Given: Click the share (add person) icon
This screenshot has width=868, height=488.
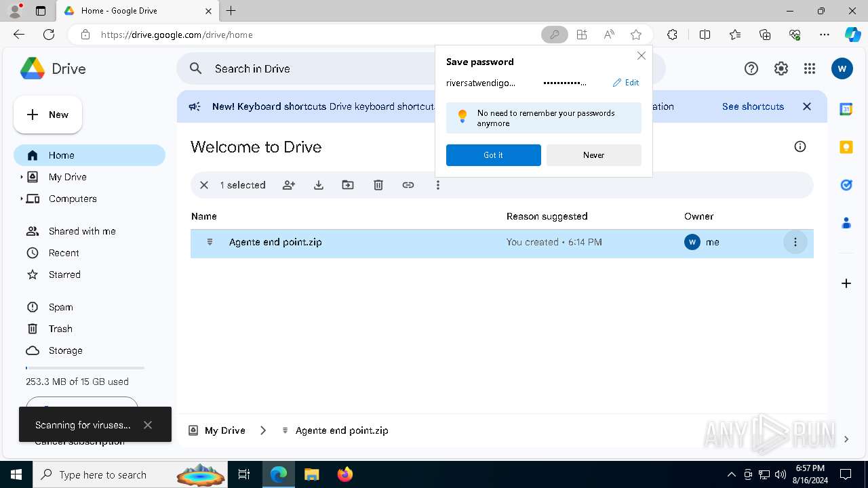Looking at the screenshot, I should tap(289, 185).
